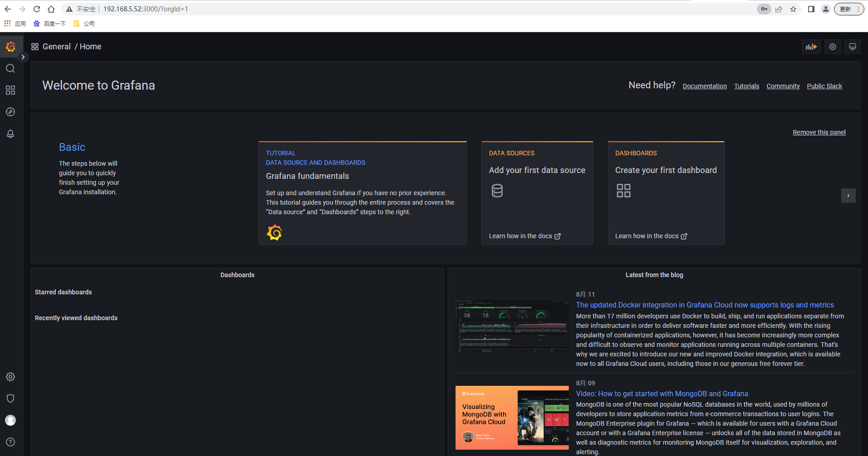868x456 pixels.
Task: Click the Add panel toolbar icon
Action: pos(811,47)
